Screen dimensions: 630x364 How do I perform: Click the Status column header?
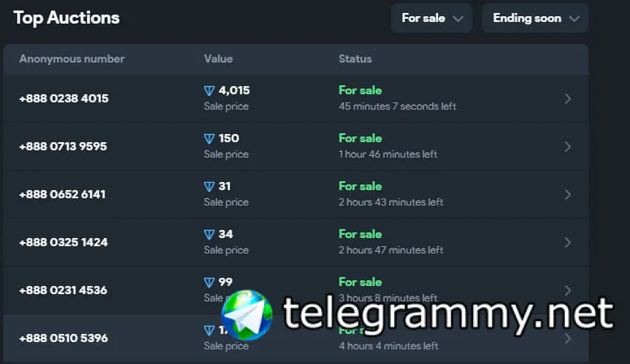click(x=355, y=59)
